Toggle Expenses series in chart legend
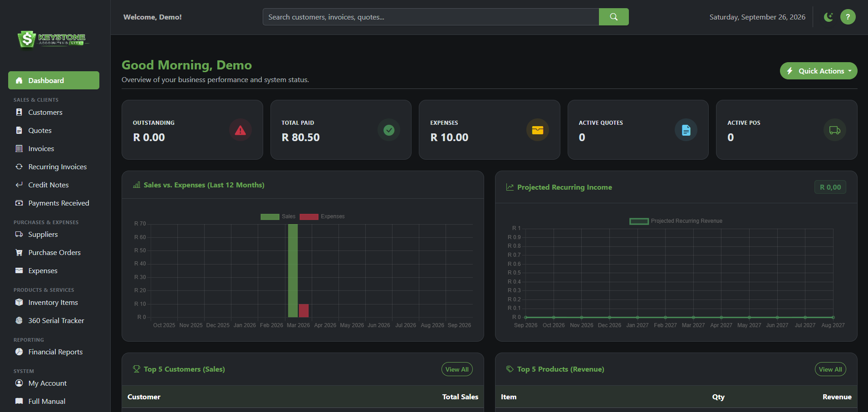This screenshot has width=868, height=412. [322, 216]
